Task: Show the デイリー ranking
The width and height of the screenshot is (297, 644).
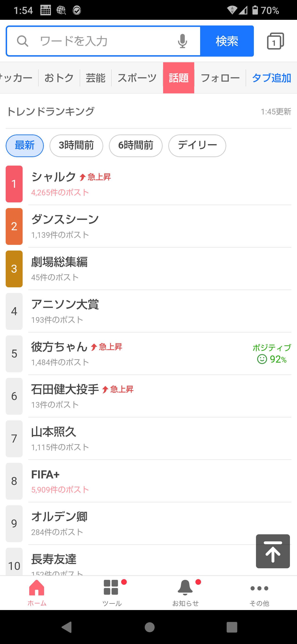Action: [197, 146]
